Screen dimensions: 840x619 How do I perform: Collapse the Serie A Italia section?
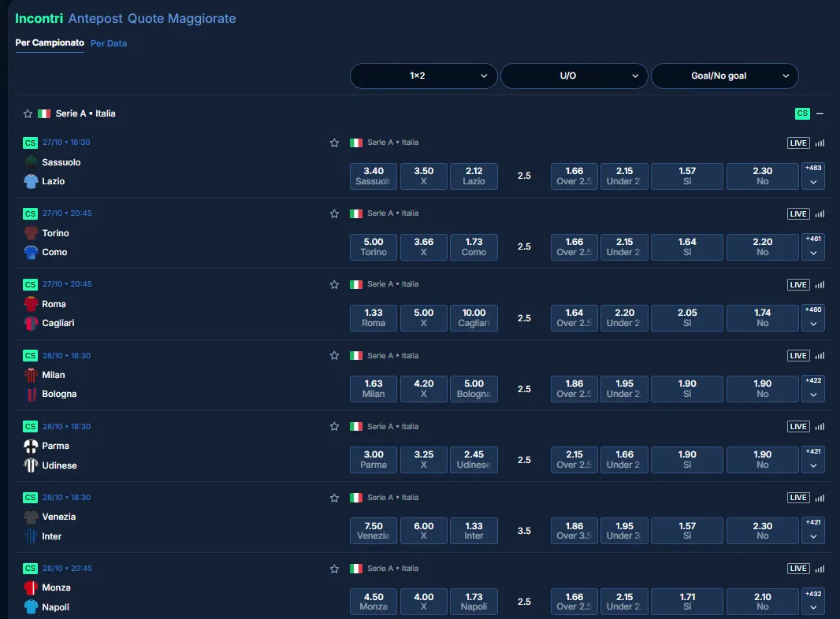[820, 113]
